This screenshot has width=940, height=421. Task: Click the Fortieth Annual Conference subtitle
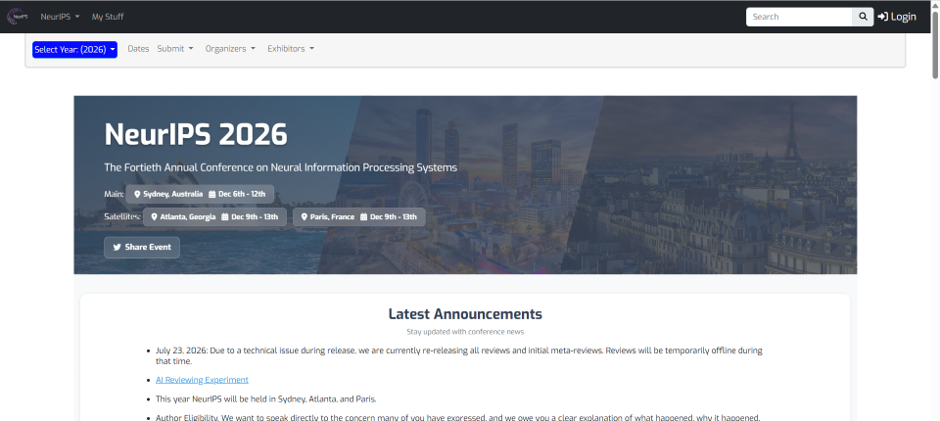pyautogui.click(x=281, y=167)
